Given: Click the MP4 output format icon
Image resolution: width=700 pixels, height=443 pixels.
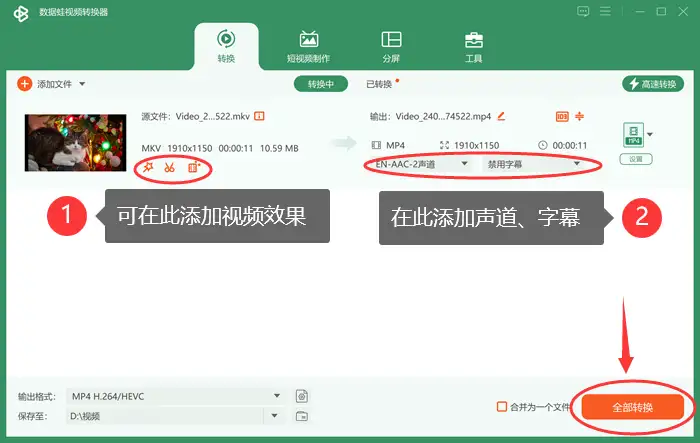Looking at the screenshot, I should coord(633,134).
